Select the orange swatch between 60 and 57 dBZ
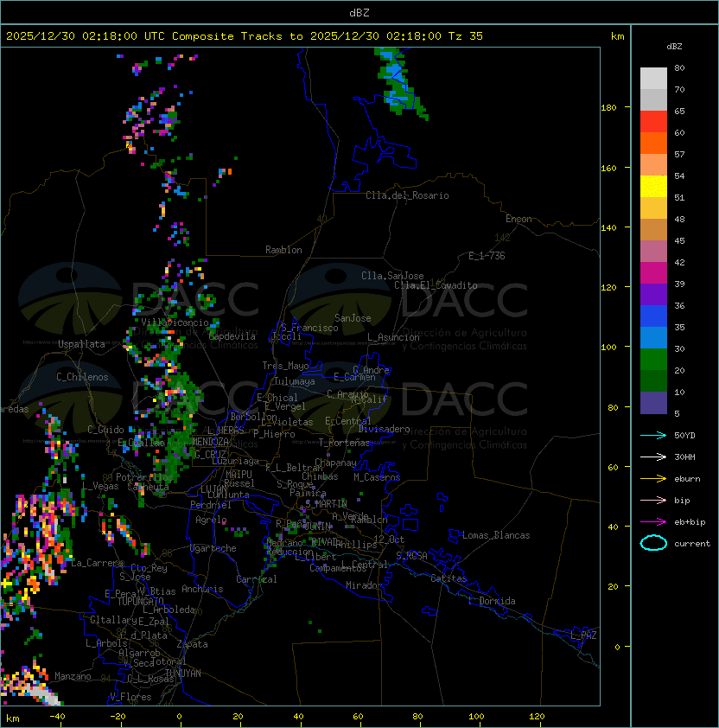The width and height of the screenshot is (719, 728). [x=653, y=143]
